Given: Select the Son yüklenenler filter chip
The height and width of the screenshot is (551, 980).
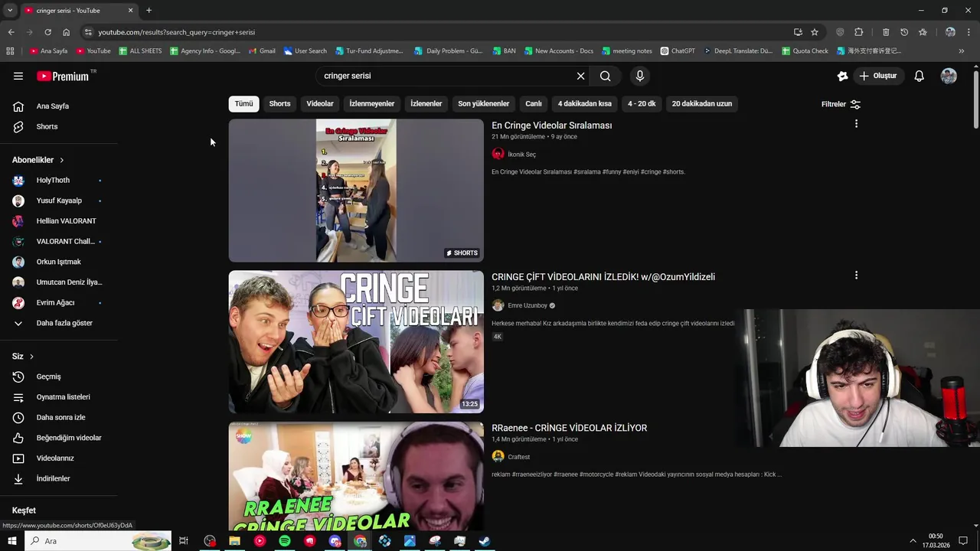Looking at the screenshot, I should tap(484, 104).
